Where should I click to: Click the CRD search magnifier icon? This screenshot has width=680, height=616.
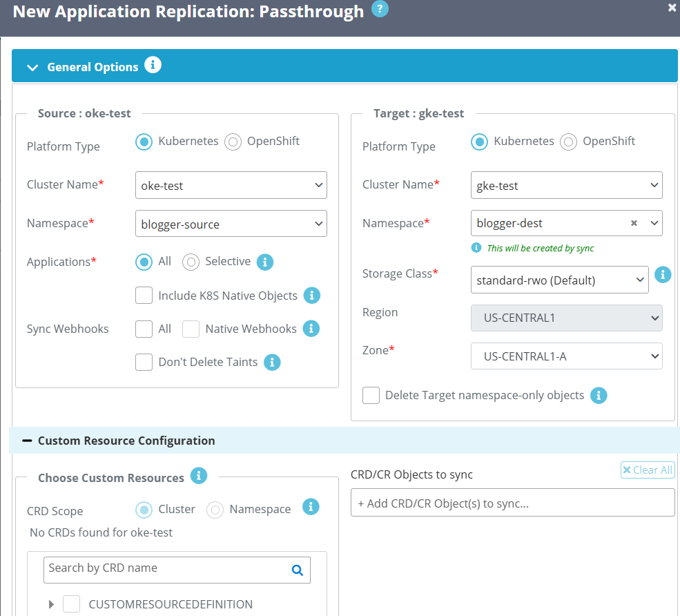(297, 570)
